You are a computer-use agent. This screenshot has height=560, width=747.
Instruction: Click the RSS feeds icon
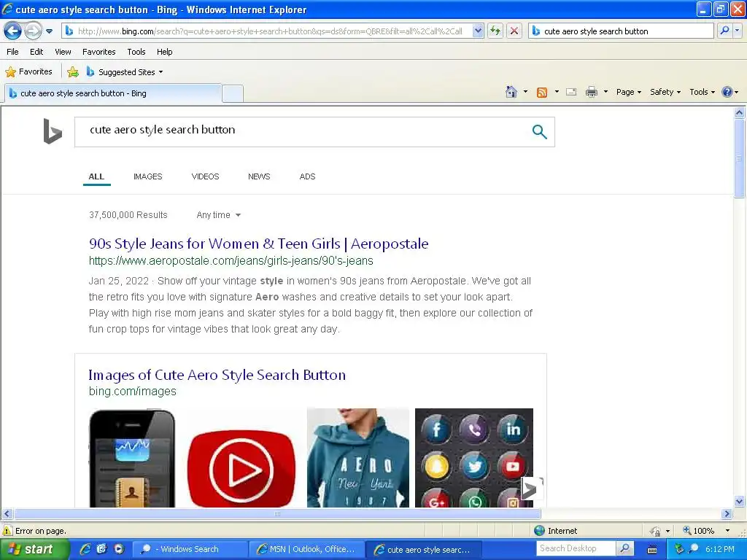(x=542, y=93)
